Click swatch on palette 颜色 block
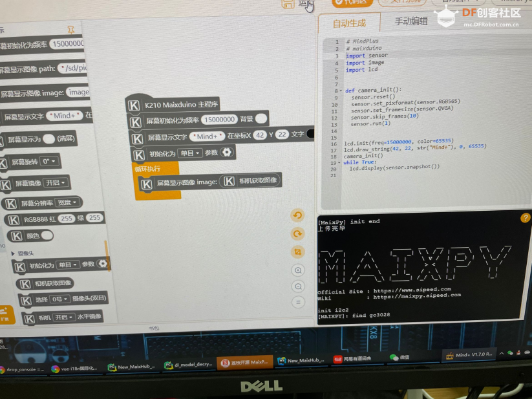Image resolution: width=532 pixels, height=399 pixels. [47, 235]
